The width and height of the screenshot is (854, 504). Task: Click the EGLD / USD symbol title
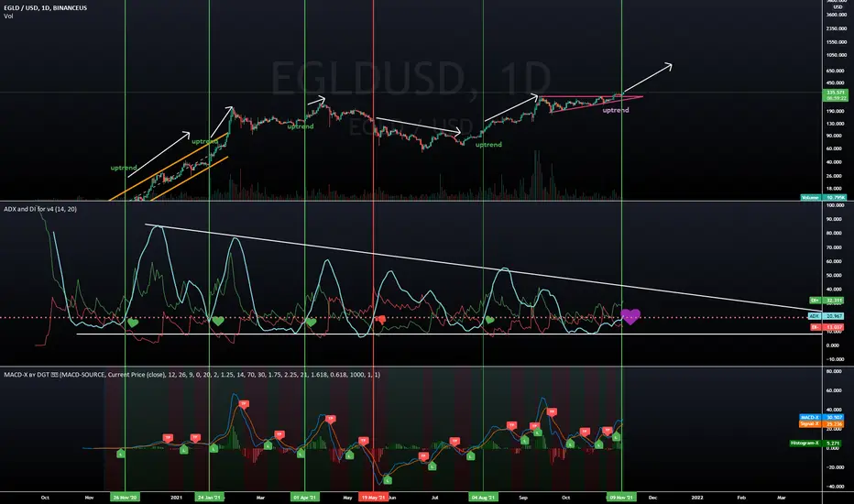click(45, 7)
